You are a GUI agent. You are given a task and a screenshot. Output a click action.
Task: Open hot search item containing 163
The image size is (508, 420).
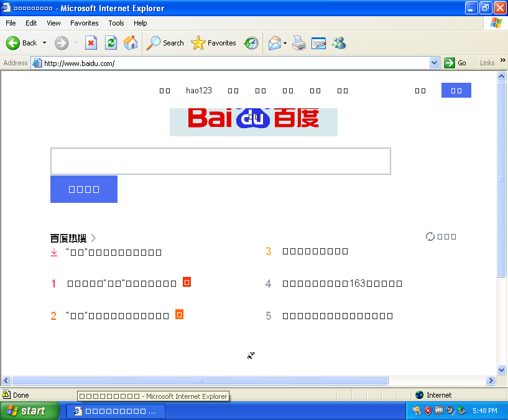pyautogui.click(x=342, y=284)
